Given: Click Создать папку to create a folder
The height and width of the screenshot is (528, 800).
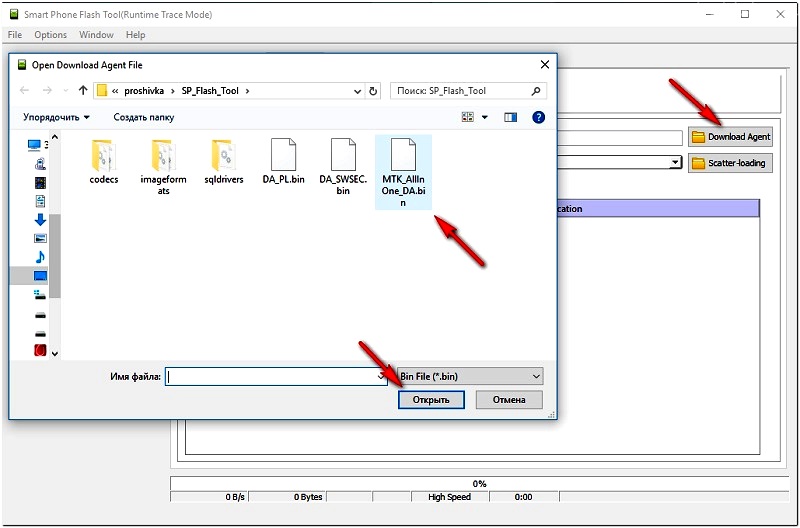Looking at the screenshot, I should [143, 117].
